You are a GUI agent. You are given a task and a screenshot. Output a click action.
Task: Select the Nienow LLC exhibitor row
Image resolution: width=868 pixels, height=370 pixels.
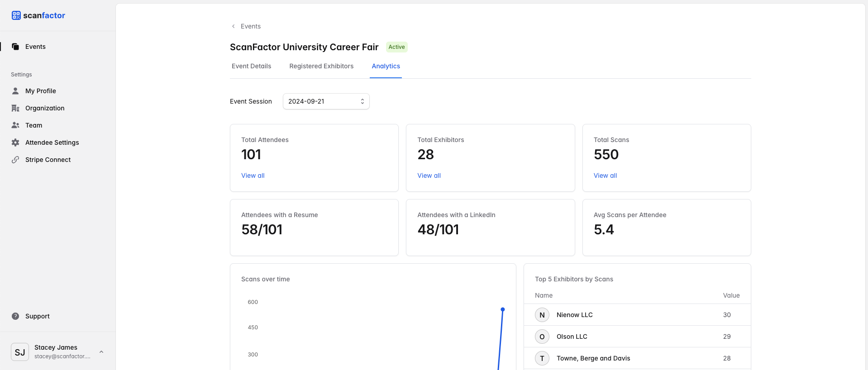coord(637,315)
